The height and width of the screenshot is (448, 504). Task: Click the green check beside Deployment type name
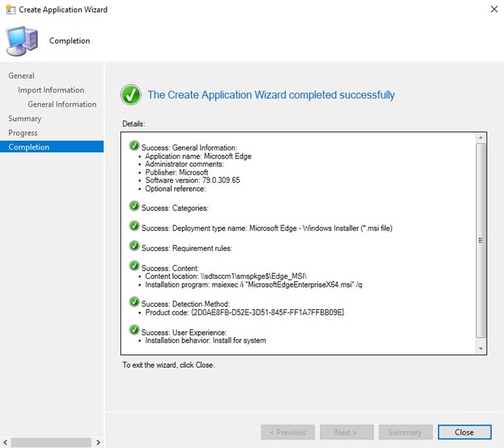(134, 226)
